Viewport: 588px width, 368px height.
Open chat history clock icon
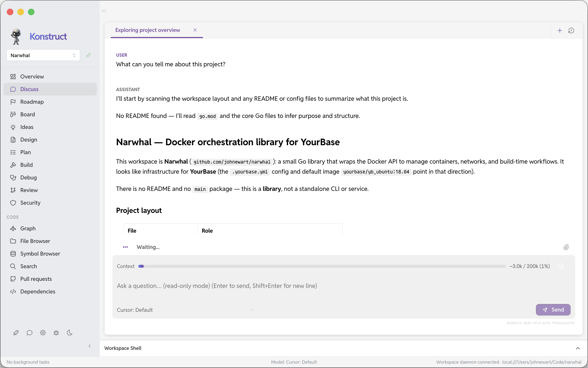pyautogui.click(x=571, y=31)
